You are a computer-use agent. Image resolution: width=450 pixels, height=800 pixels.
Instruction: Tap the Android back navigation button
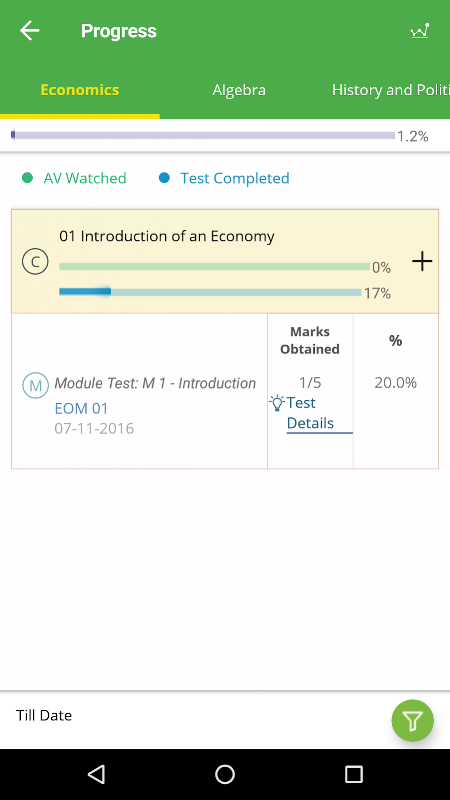coord(96,774)
